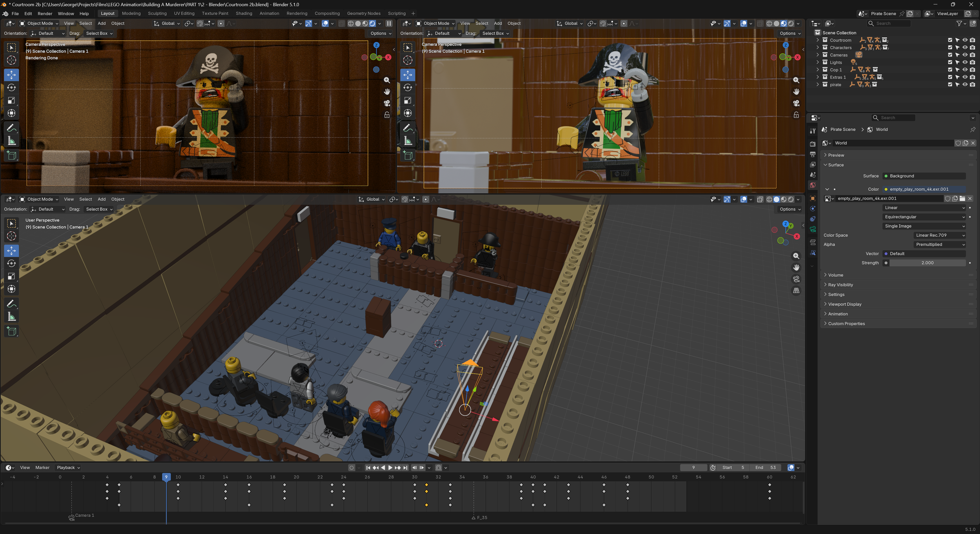Toggle X-ray in the bottom viewport header

760,199
